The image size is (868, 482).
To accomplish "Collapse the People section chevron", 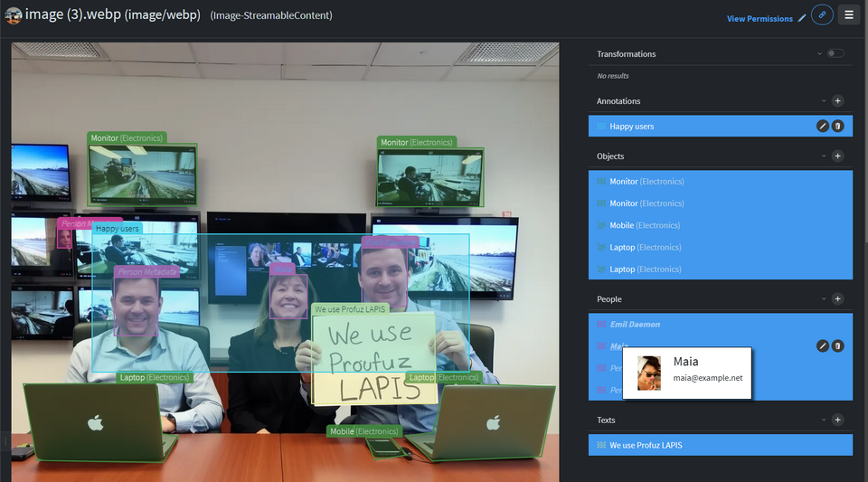I will [x=823, y=299].
